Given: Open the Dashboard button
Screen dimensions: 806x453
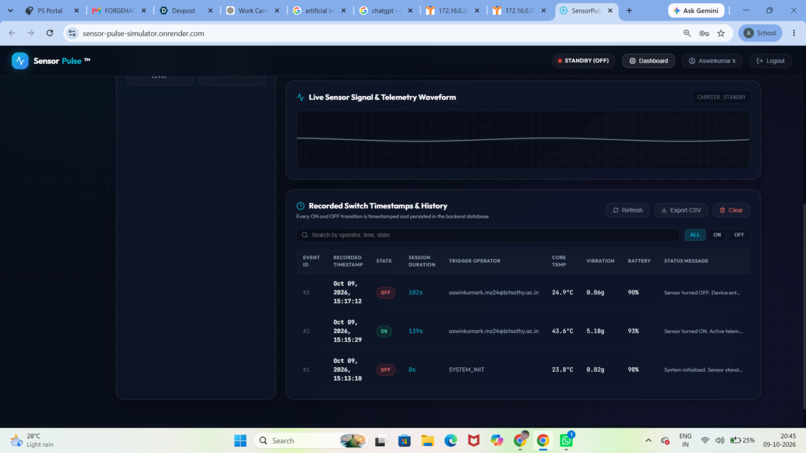Looking at the screenshot, I should 648,61.
